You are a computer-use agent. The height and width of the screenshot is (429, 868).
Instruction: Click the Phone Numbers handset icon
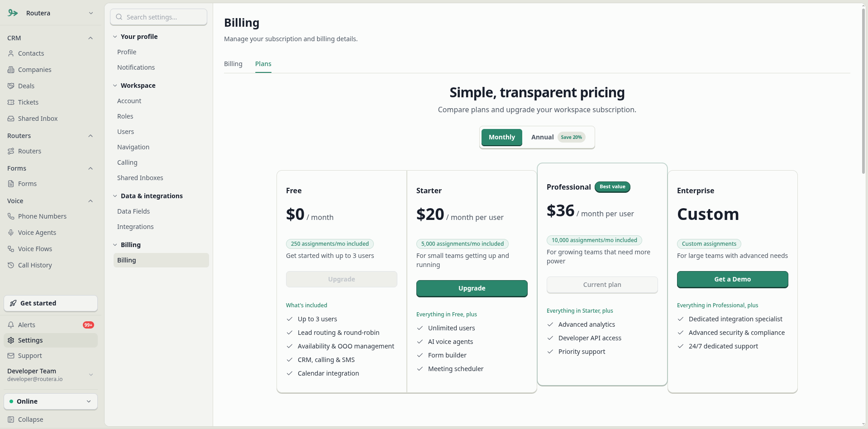pos(11,216)
